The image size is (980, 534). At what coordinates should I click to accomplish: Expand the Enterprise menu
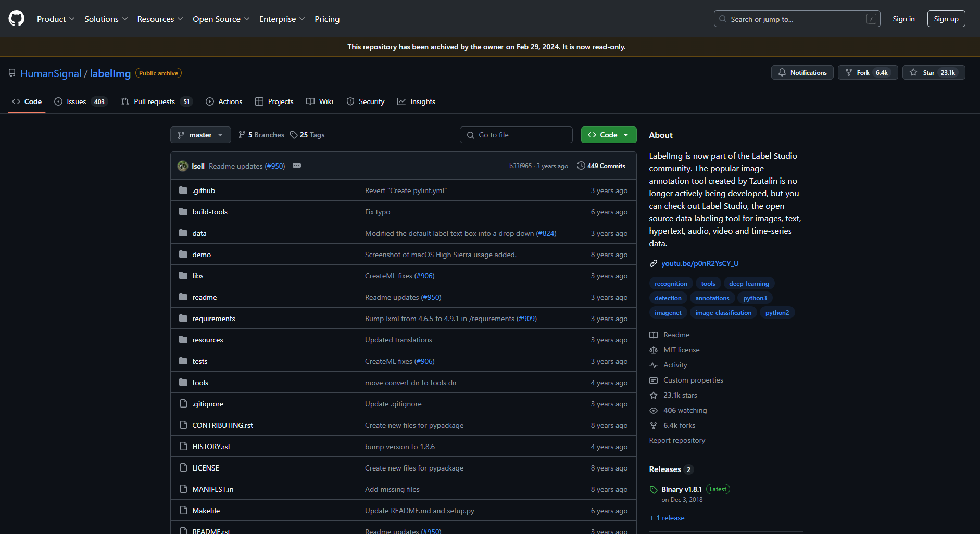[282, 19]
